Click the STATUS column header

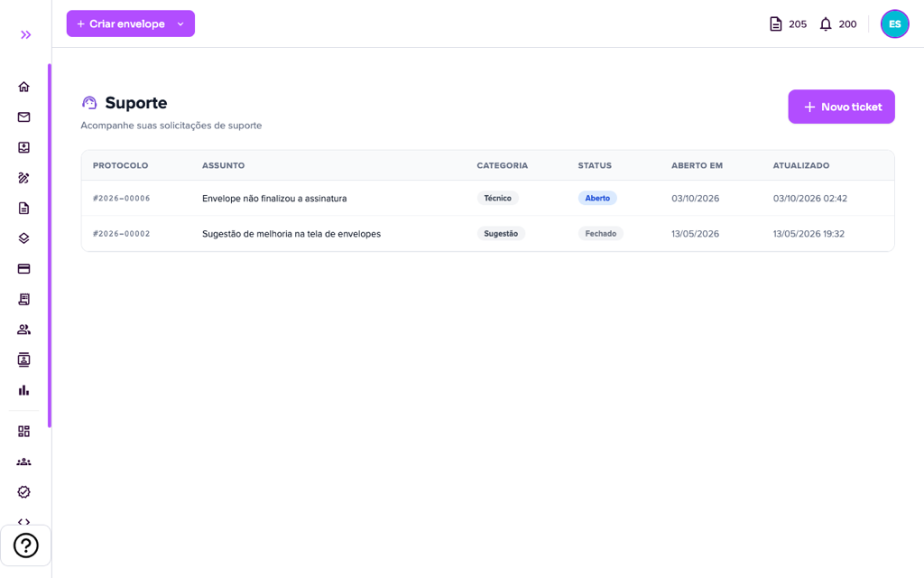coord(595,166)
